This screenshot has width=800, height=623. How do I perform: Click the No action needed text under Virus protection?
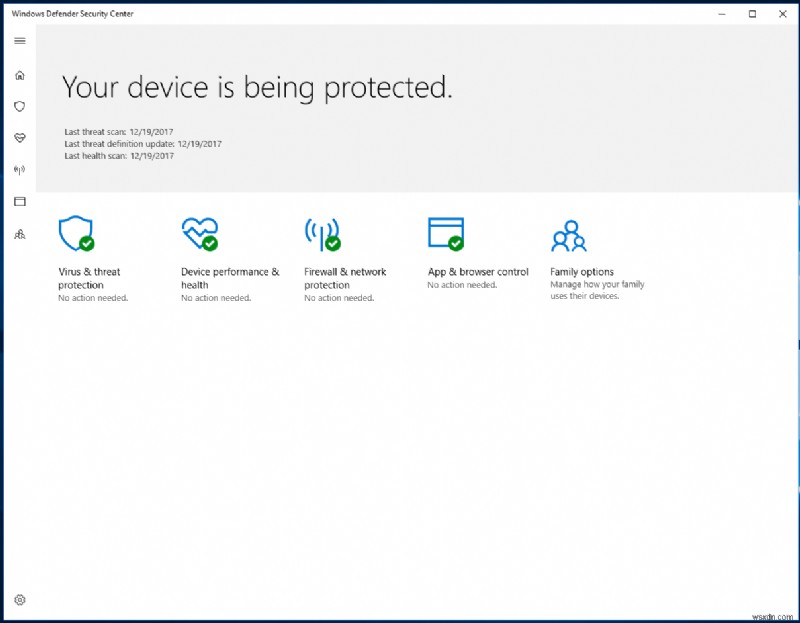92,297
